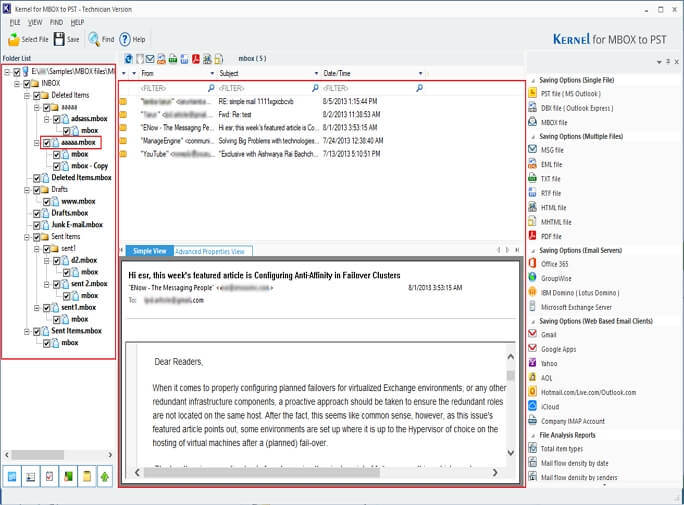Uncheck the sent 2.mbox checkbox
Viewport: 684px width, 505px height.
[x=57, y=284]
